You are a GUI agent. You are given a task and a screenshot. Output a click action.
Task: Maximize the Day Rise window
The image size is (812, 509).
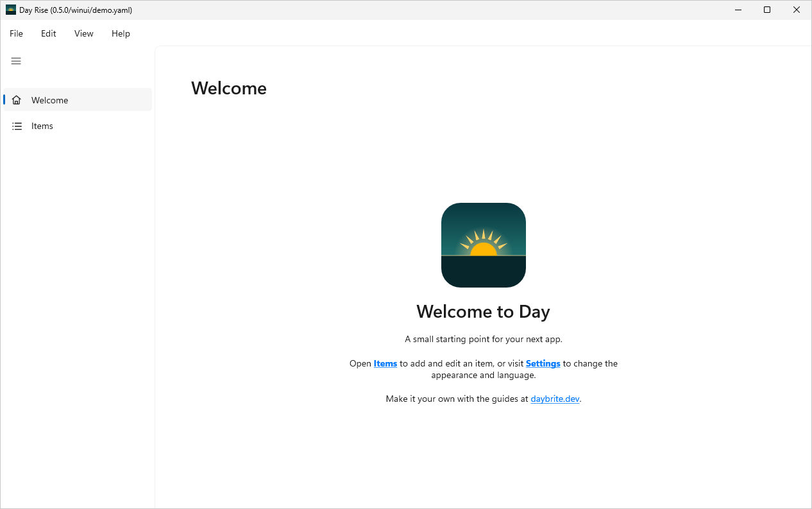click(x=767, y=10)
